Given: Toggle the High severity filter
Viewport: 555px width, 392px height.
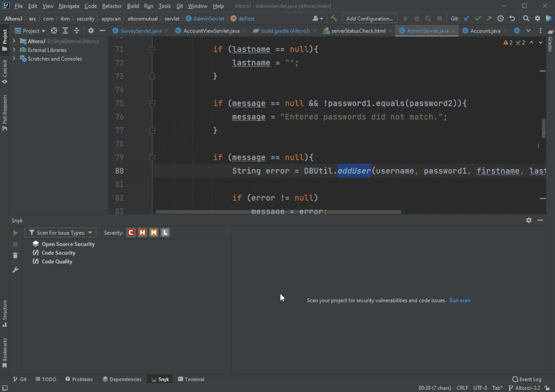Looking at the screenshot, I should tap(142, 233).
